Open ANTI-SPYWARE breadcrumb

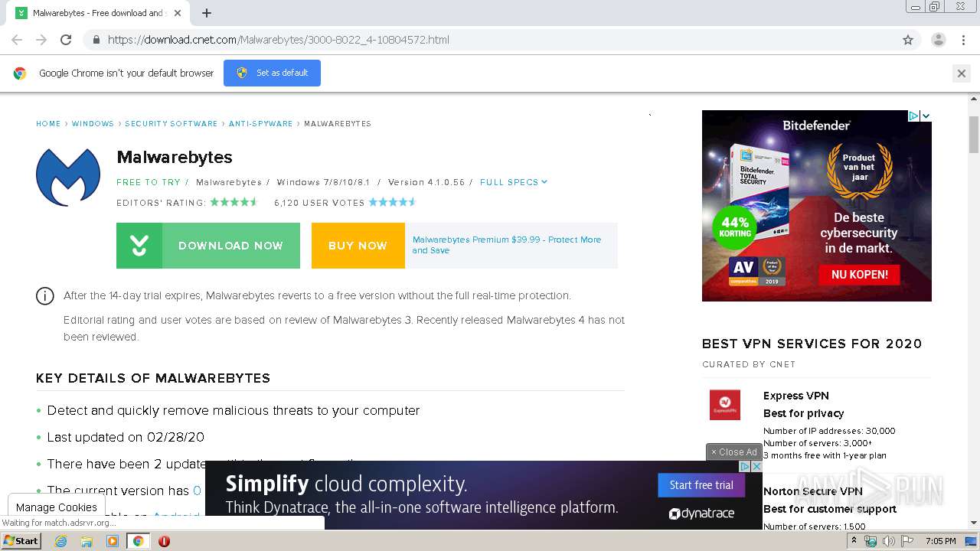261,124
